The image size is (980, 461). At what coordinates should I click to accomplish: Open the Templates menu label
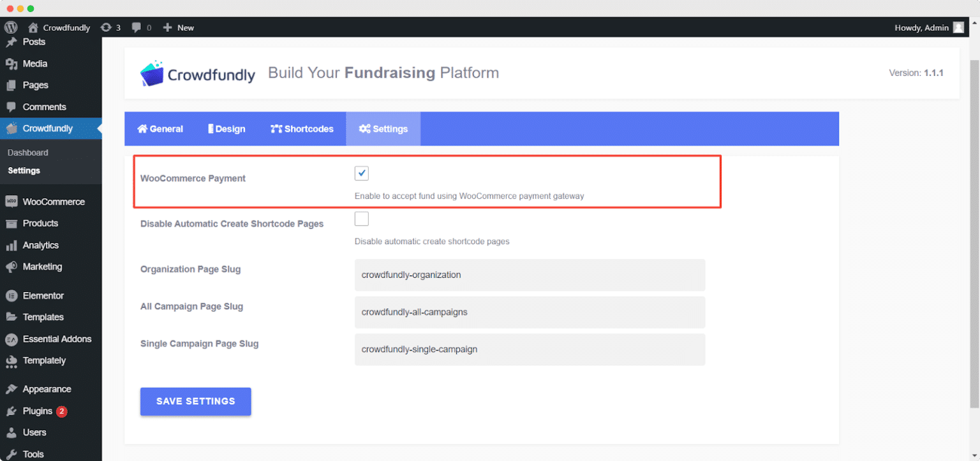(43, 317)
